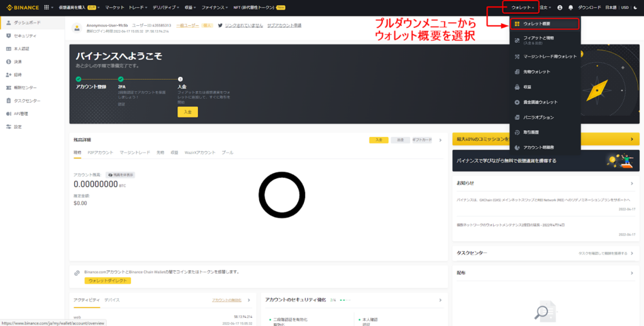Open the ダウンロード link in header
The height and width of the screenshot is (326, 644).
(x=589, y=8)
